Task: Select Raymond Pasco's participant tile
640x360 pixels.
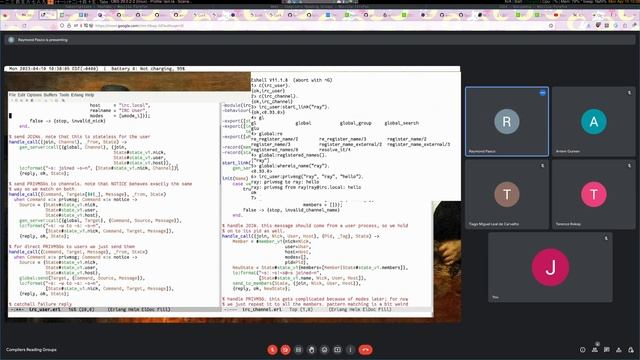Action: pos(507,122)
